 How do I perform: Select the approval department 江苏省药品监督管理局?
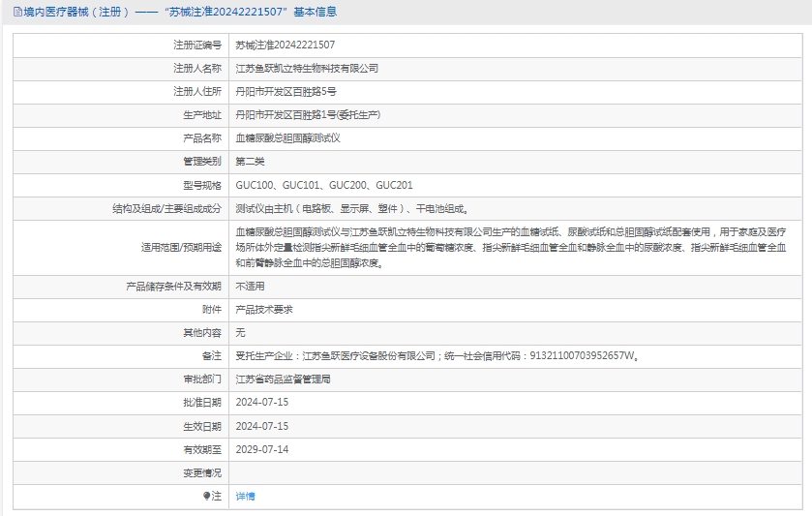(283, 379)
